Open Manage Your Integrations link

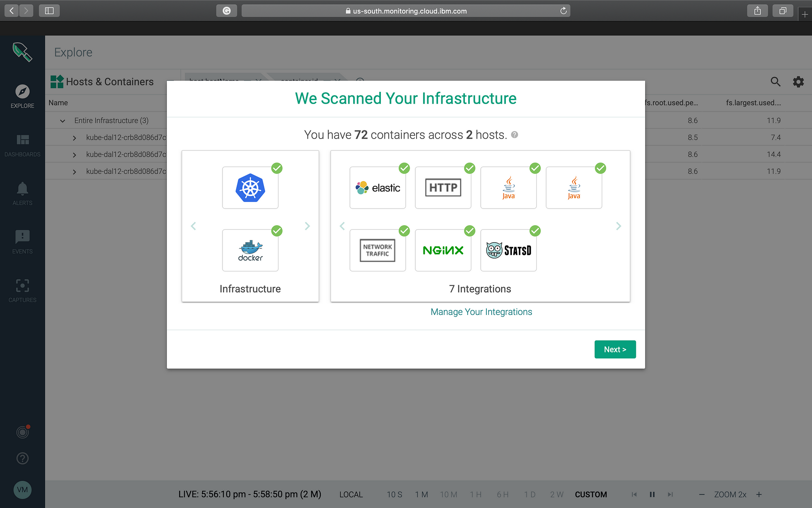[481, 312]
